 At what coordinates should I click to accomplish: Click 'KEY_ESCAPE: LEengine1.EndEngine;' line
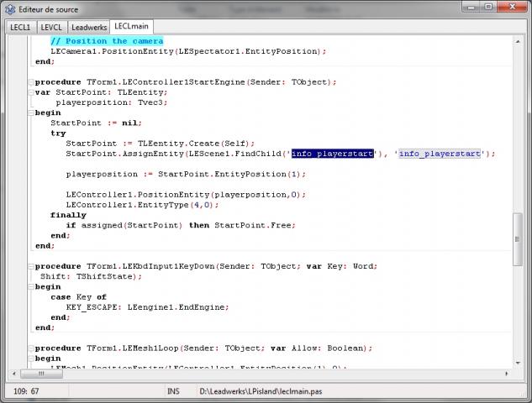[x=148, y=307]
